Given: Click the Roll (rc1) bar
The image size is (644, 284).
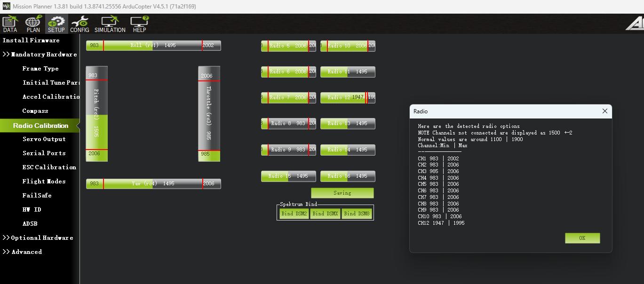Looking at the screenshot, I should point(153,45).
